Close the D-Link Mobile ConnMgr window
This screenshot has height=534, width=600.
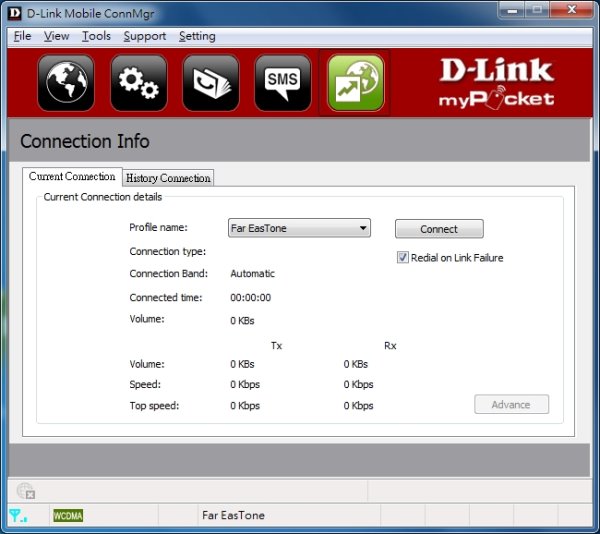[x=572, y=10]
